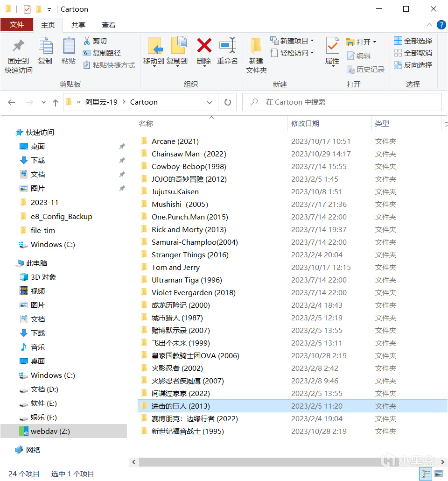Collapse the ribbon with the chevron
Screen dimensions: 448x481
[429, 25]
